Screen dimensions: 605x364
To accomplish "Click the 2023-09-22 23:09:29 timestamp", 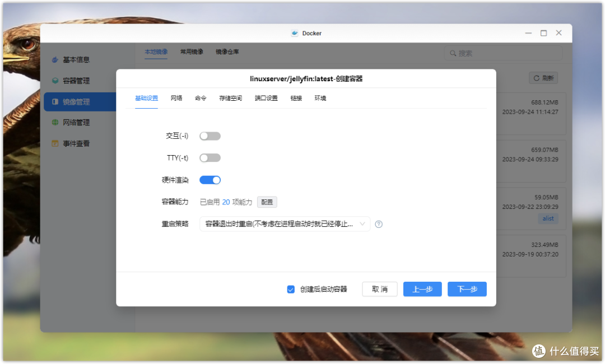I will 530,207.
